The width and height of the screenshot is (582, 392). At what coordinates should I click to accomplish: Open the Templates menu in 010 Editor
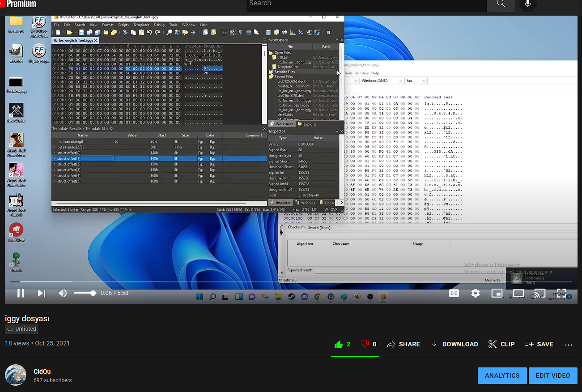(141, 25)
